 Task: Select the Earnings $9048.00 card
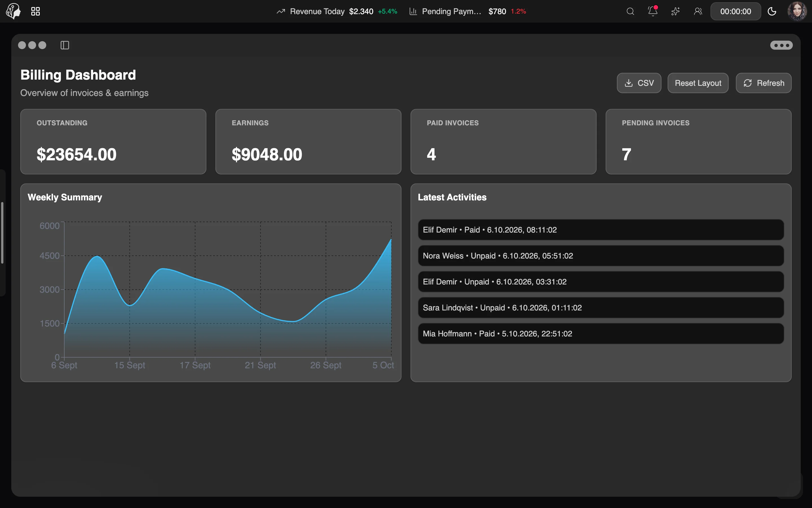(308, 141)
